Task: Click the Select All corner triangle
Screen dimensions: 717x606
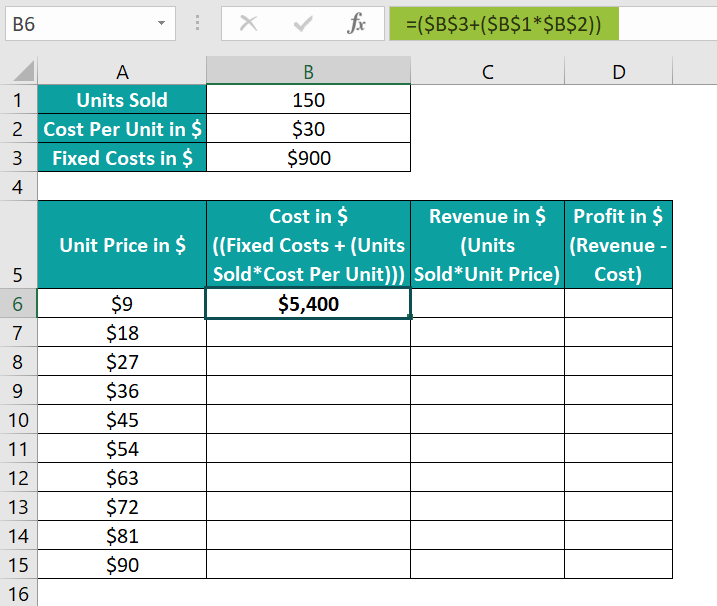Action: click(23, 70)
